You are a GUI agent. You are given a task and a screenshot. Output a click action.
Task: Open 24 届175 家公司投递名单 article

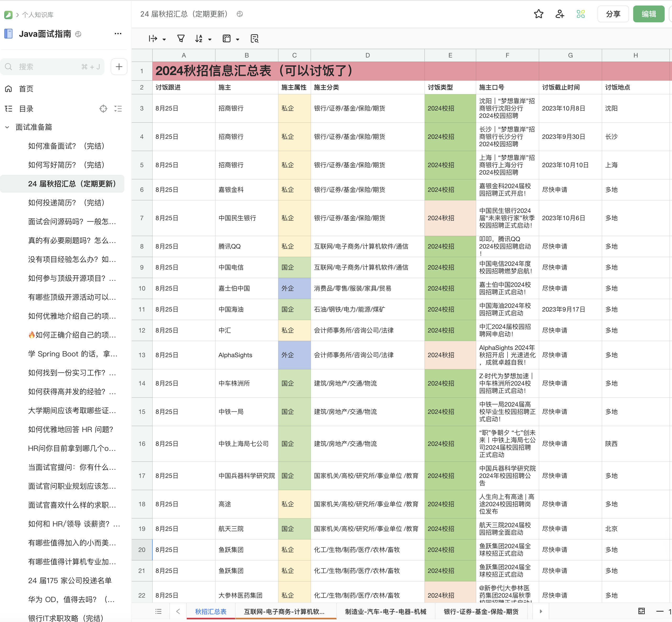pos(70,580)
